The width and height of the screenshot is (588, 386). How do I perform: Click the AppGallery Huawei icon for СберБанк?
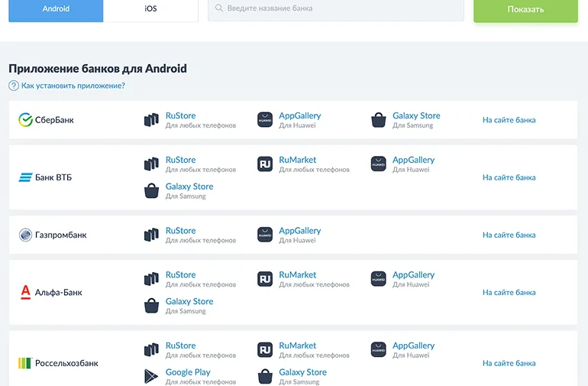click(265, 120)
